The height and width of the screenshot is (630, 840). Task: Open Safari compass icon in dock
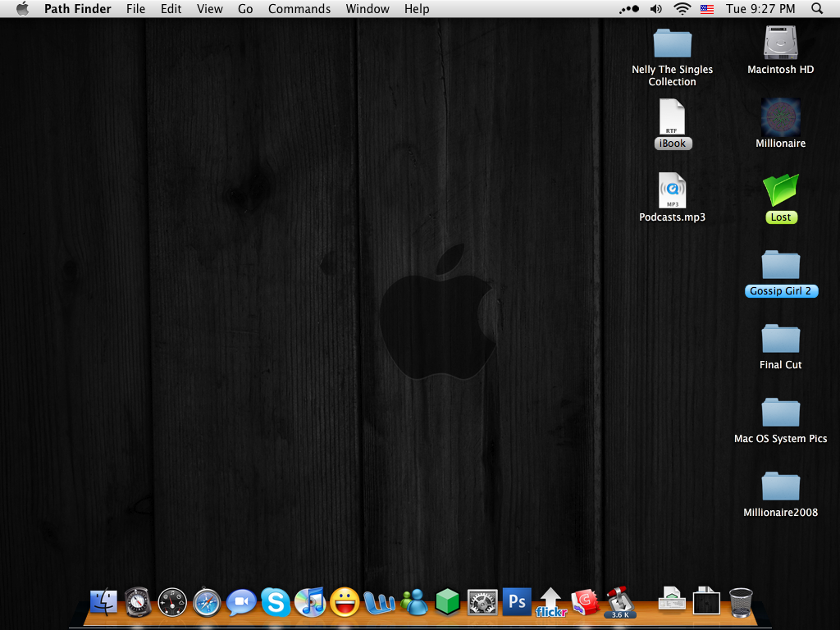pyautogui.click(x=207, y=603)
